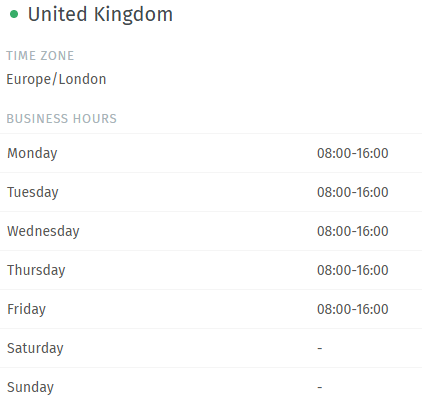The image size is (422, 417).
Task: Select the Friday row label
Action: [x=26, y=310]
